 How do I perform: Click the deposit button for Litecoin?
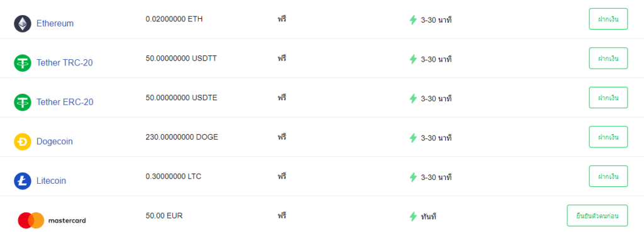[x=608, y=176]
